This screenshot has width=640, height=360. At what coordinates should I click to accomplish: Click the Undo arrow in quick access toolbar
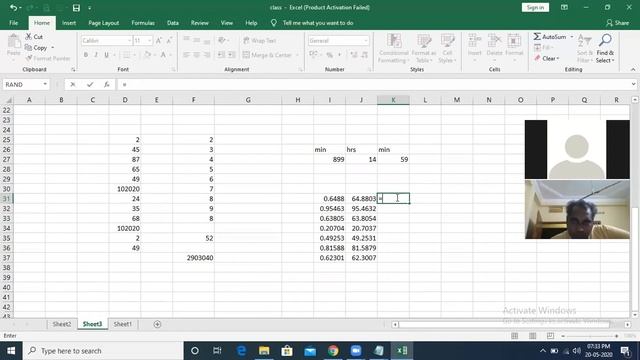pos(13,8)
